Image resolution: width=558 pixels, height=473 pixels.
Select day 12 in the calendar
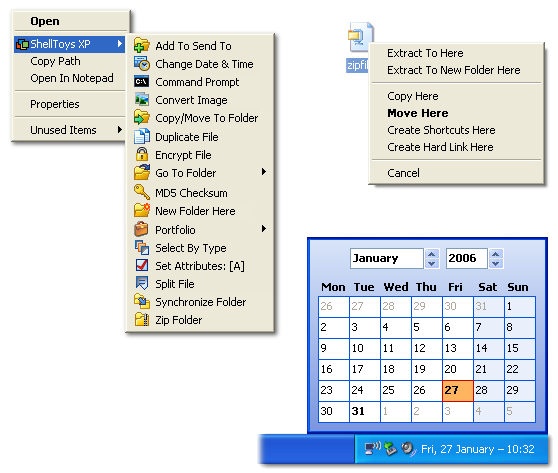pyautogui.click(x=426, y=349)
